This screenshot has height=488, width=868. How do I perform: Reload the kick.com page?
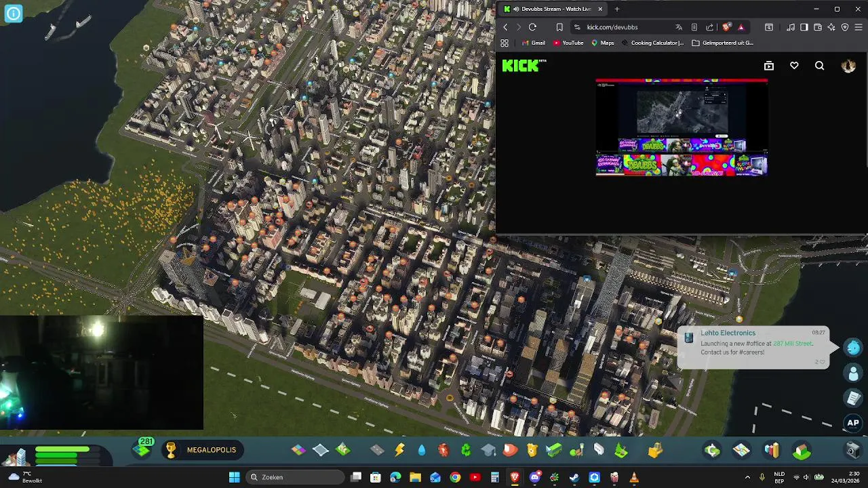(532, 27)
